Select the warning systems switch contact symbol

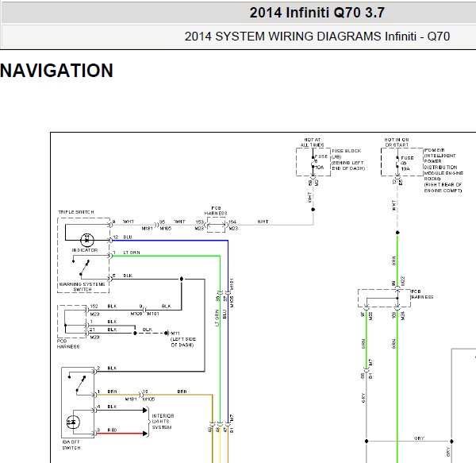(x=81, y=268)
